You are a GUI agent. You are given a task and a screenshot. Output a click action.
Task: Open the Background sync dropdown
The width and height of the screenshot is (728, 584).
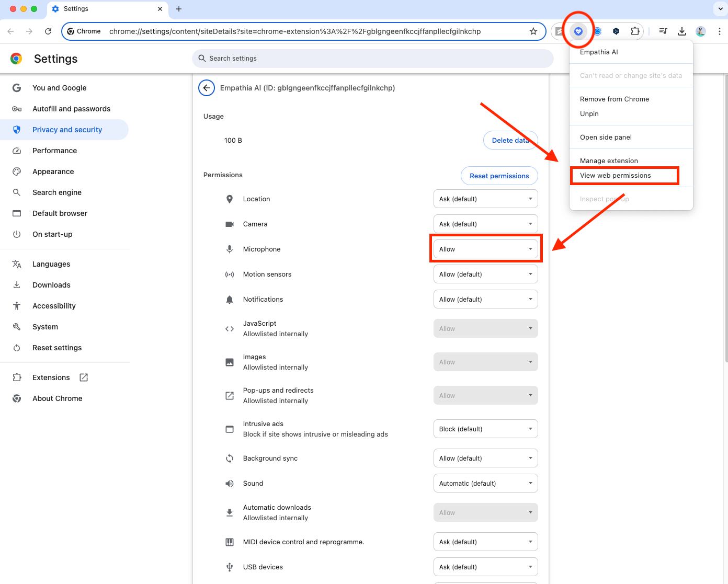(x=486, y=459)
